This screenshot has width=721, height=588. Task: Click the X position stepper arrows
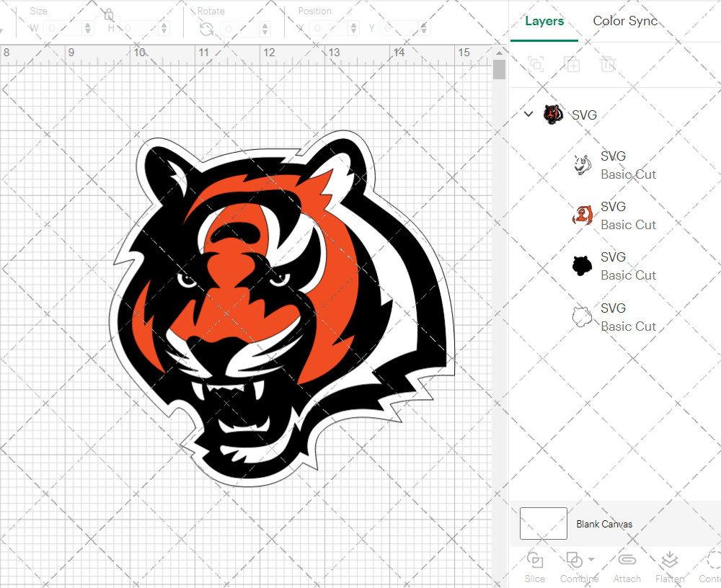coord(353,29)
